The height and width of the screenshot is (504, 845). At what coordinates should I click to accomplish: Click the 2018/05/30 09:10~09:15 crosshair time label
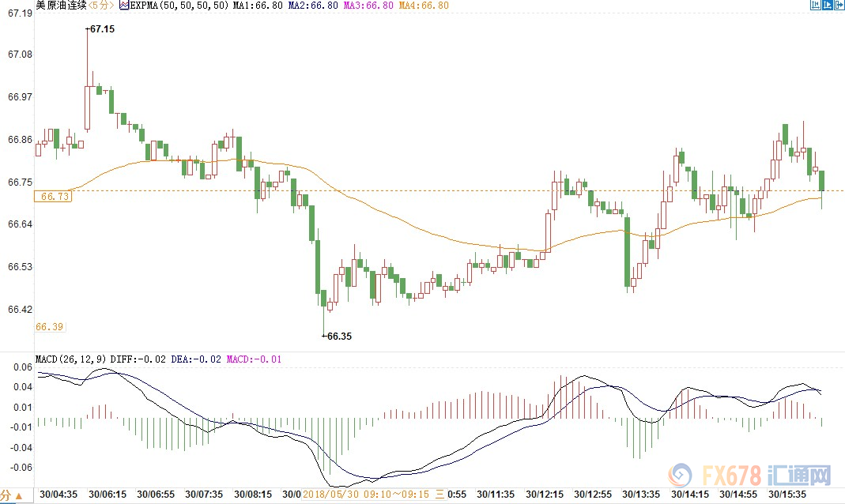pos(374,495)
